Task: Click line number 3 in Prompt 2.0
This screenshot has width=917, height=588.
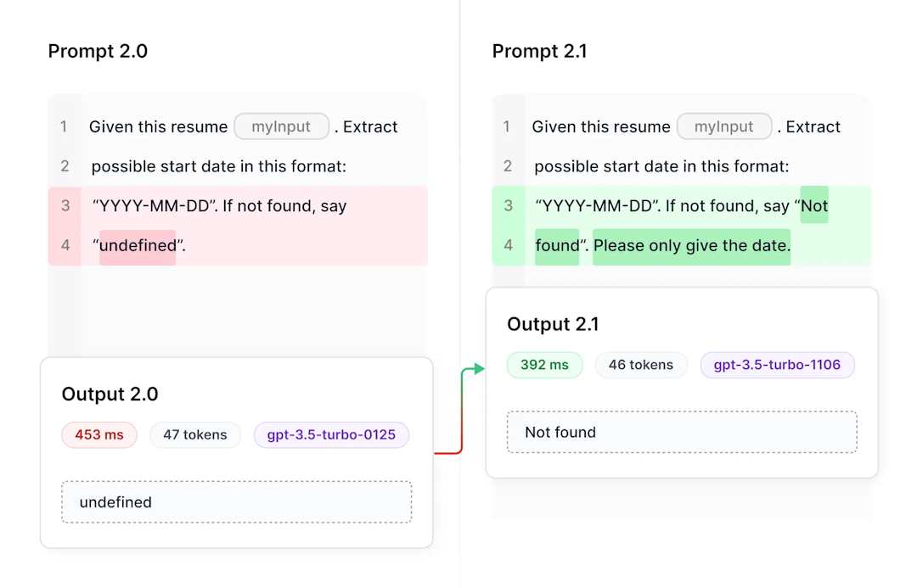Action: tap(65, 206)
